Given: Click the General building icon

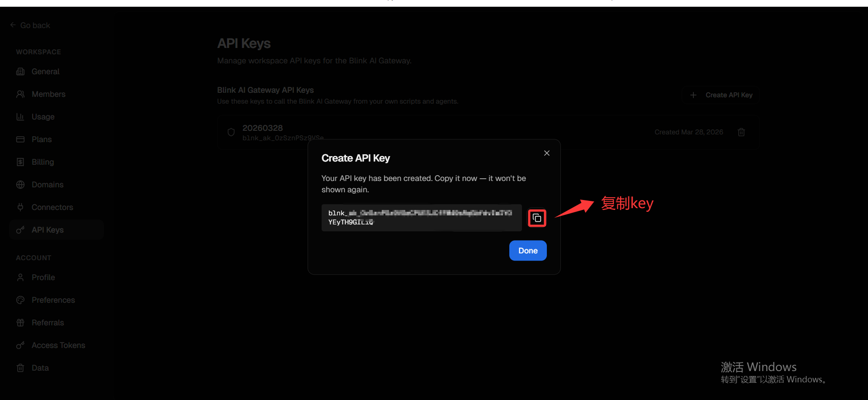Looking at the screenshot, I should (20, 71).
